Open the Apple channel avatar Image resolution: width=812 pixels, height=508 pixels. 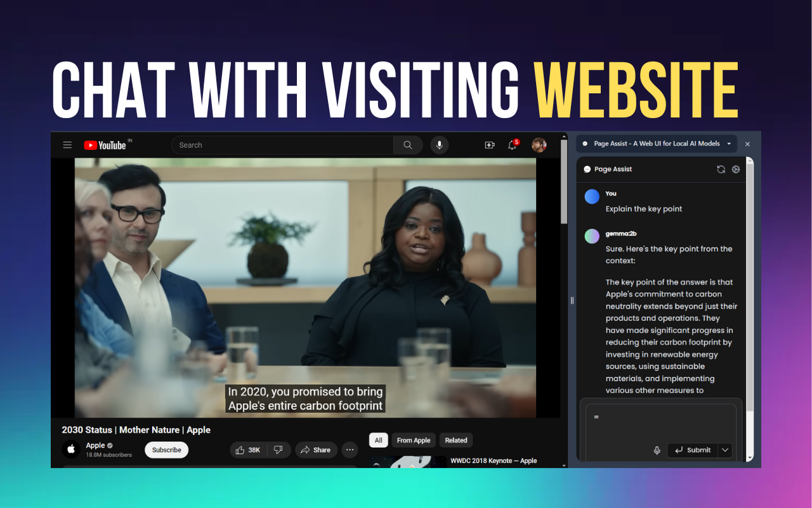(71, 450)
